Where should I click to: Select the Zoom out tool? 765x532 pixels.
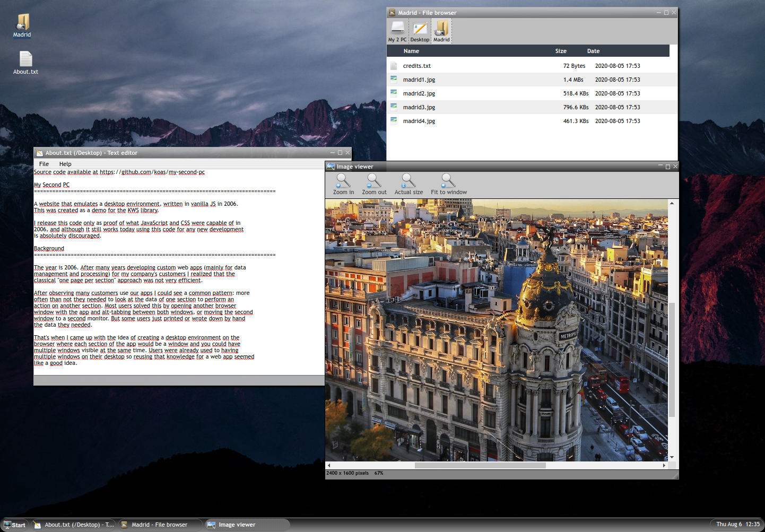[x=374, y=184]
